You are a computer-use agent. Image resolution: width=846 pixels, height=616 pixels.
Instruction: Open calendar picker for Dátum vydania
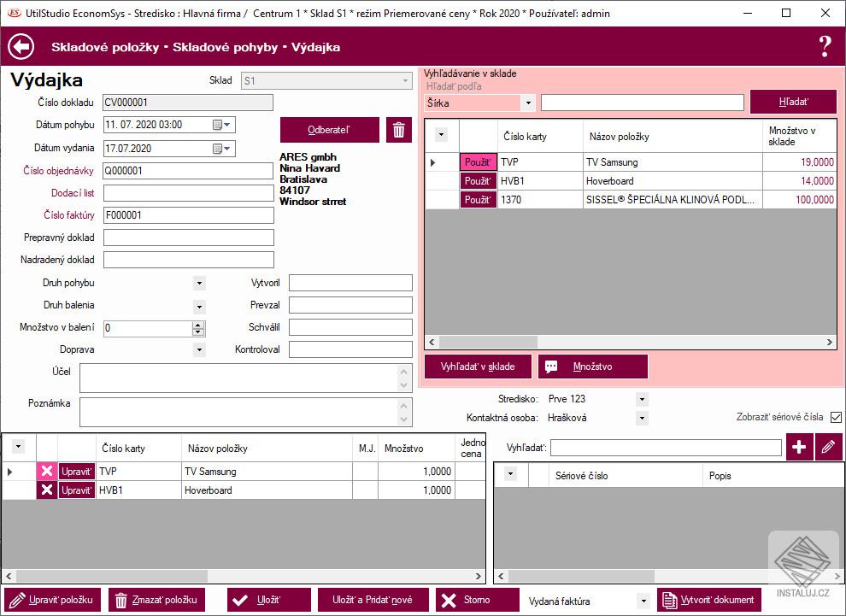(221, 149)
